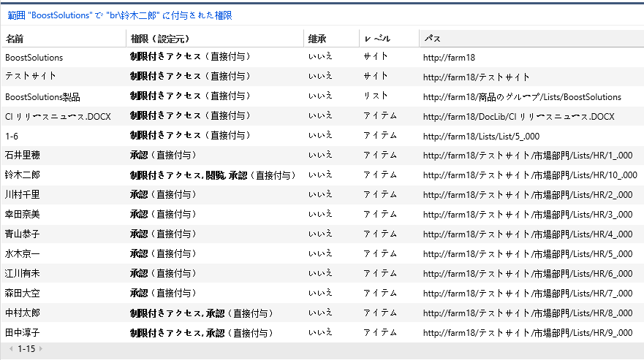Select the 田中淳子 name cell

(x=23, y=332)
